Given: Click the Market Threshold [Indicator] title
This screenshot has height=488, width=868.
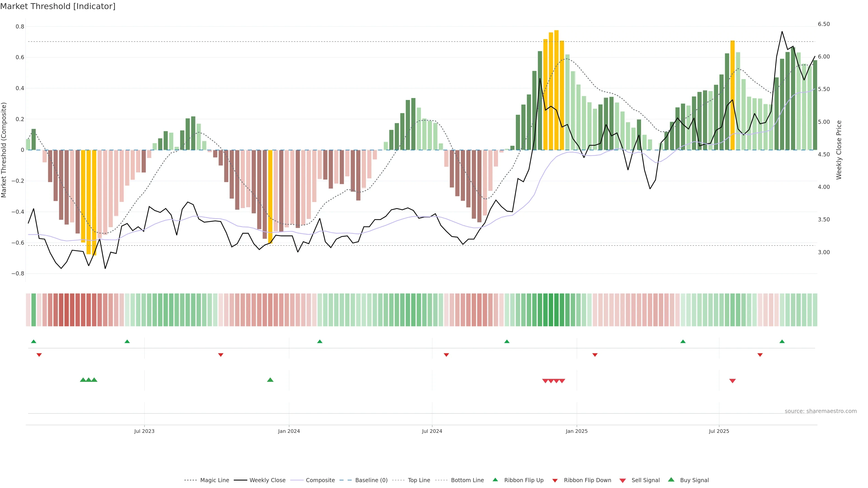Looking at the screenshot, I should click(58, 6).
